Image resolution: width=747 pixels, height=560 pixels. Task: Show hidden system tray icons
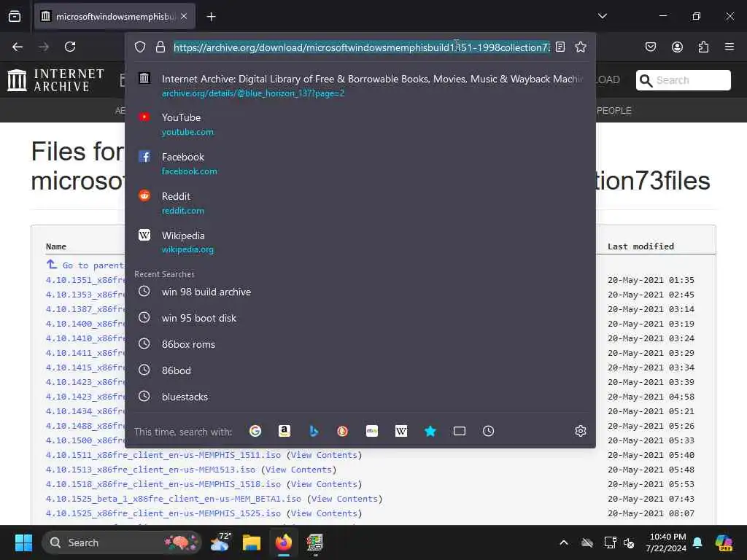[564, 542]
